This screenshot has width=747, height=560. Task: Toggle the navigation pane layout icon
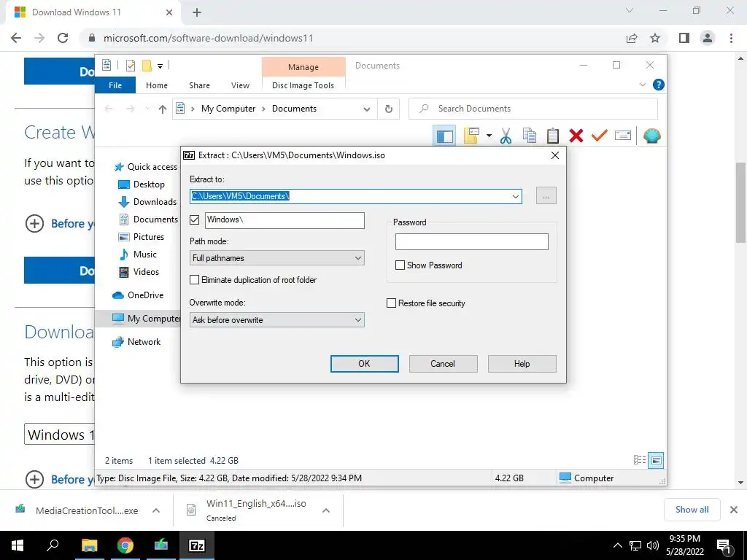point(444,136)
